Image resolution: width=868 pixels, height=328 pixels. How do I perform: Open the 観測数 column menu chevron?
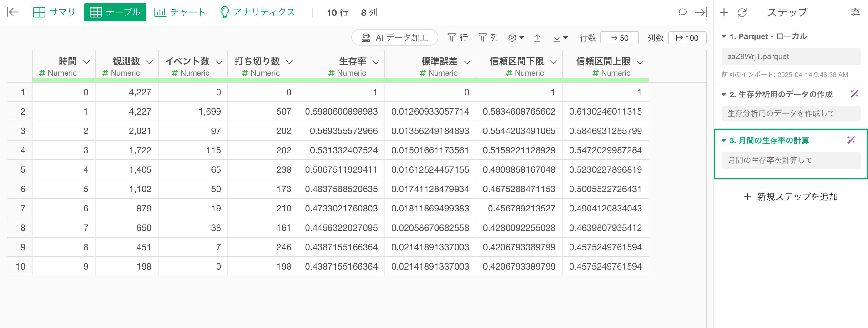pos(149,62)
